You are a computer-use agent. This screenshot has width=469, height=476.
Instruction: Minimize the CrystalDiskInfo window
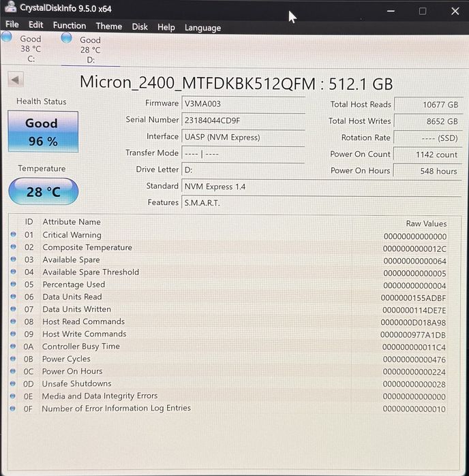391,11
